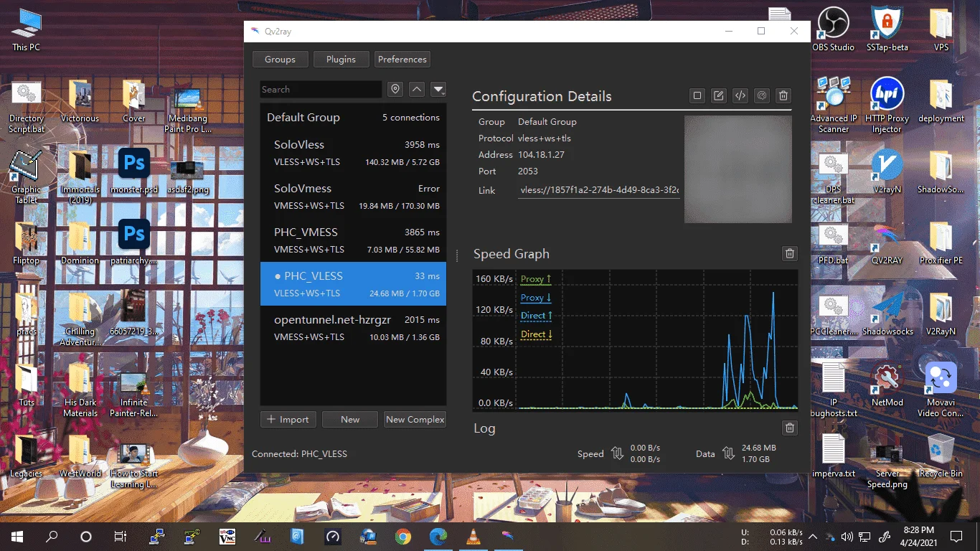Delete the configuration via the Configuration Details trash icon
Viewport: 980px width, 551px height.
click(783, 95)
